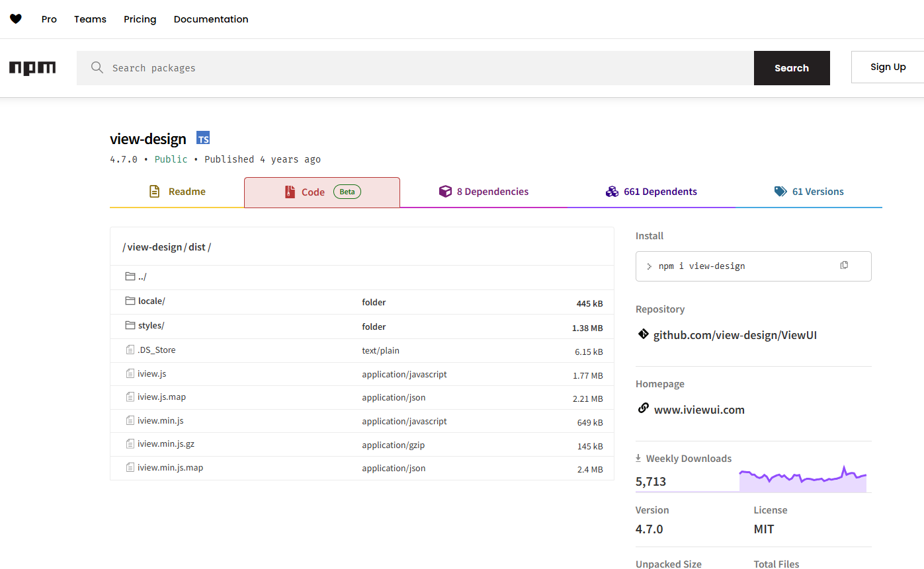Image resolution: width=924 pixels, height=569 pixels.
Task: Click dist in the breadcrumb path
Action: tap(197, 247)
